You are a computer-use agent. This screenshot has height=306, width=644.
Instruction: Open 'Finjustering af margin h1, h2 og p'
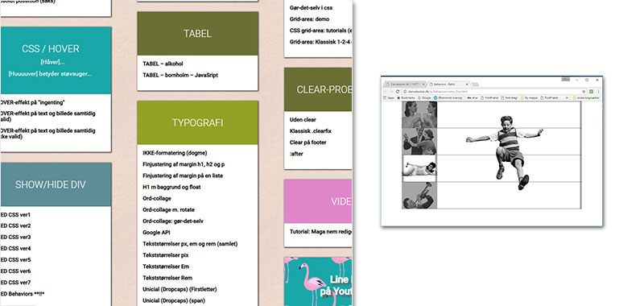pos(184,164)
